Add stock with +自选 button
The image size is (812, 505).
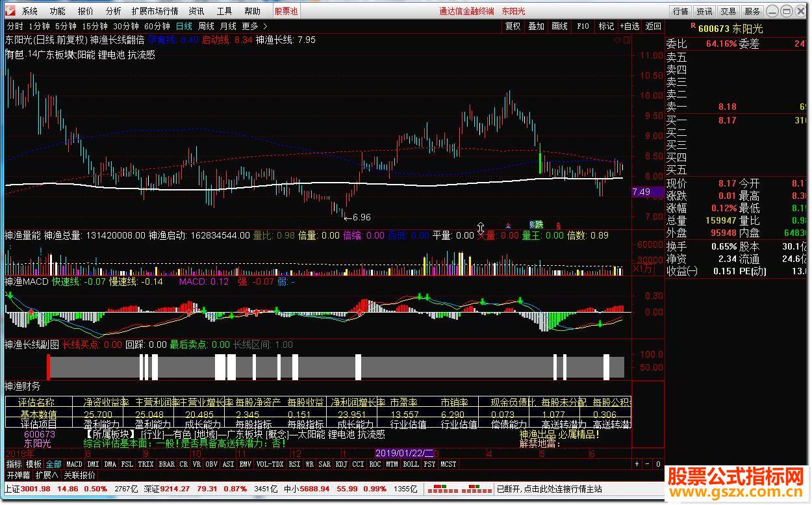coord(629,26)
